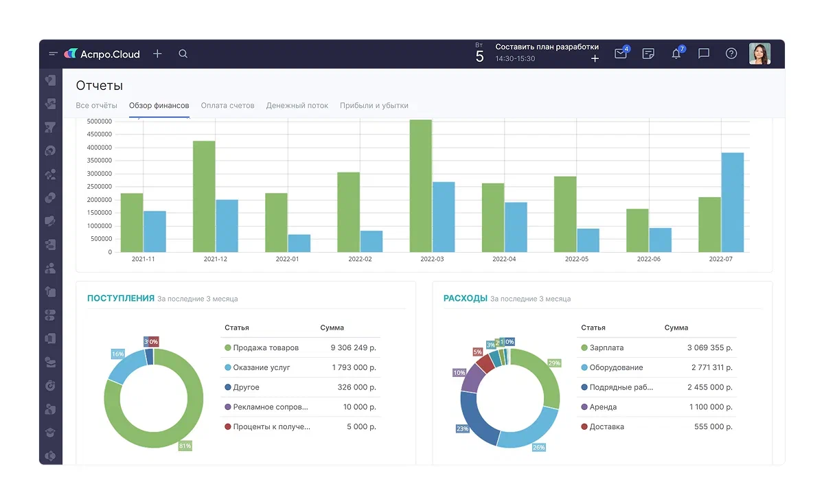Go to the Прибыли и убытки tab
Viewport: 824px width, 504px height.
374,106
